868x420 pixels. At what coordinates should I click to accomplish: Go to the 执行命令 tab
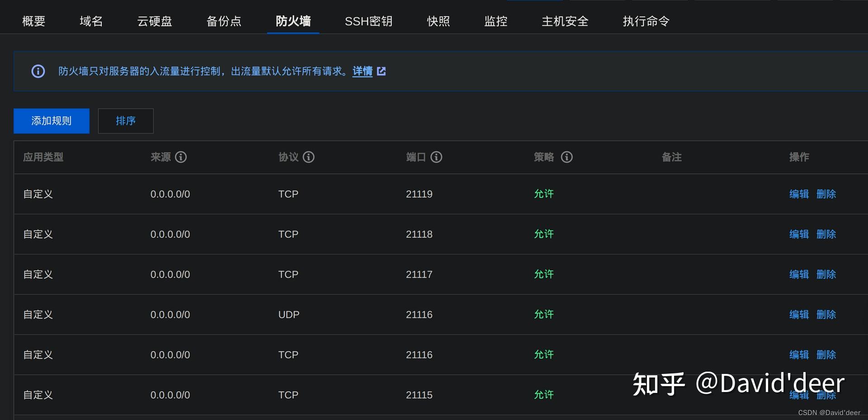click(x=646, y=21)
